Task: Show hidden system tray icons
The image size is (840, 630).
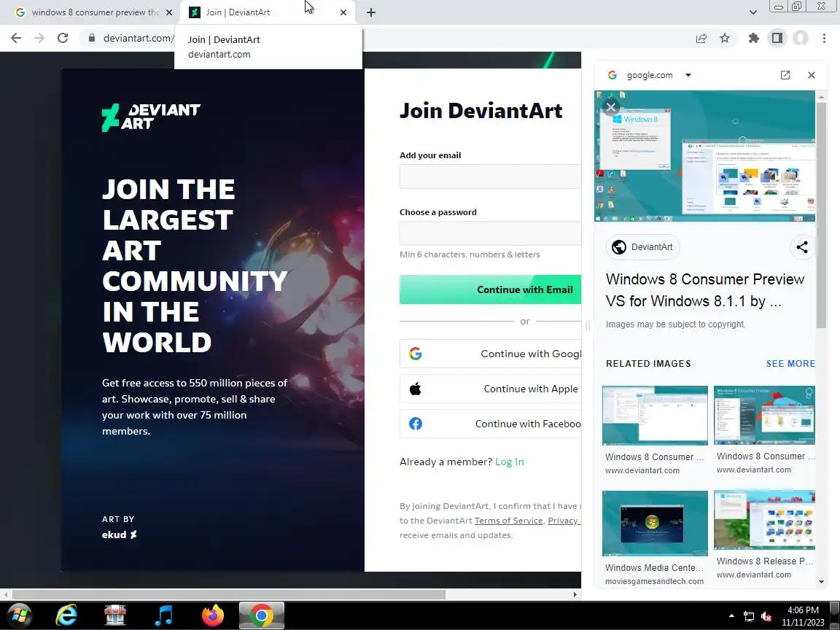Action: click(731, 616)
